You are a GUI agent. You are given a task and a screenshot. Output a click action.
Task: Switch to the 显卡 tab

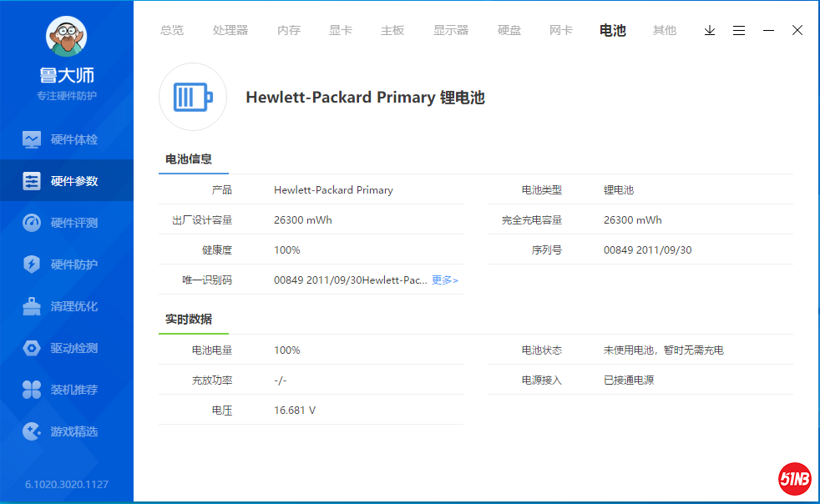(341, 30)
